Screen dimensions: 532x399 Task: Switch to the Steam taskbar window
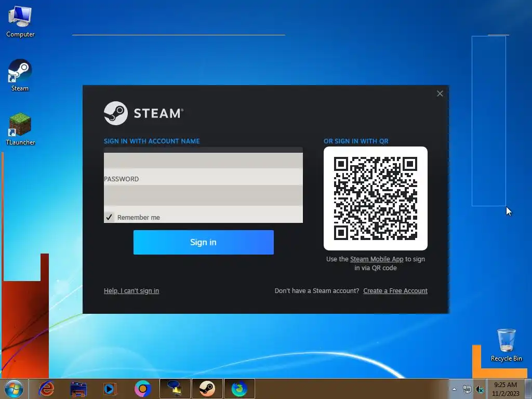pos(207,389)
